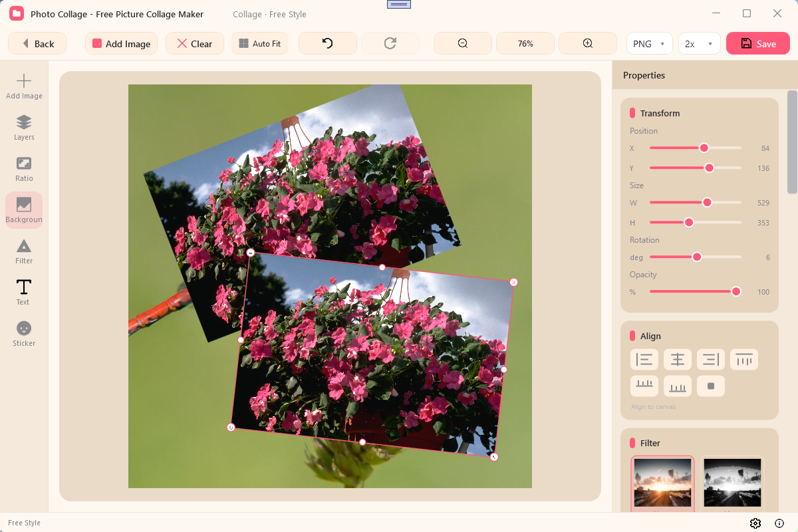The image size is (798, 532).
Task: Click the Add Image plus icon in sidebar
Action: [24, 86]
